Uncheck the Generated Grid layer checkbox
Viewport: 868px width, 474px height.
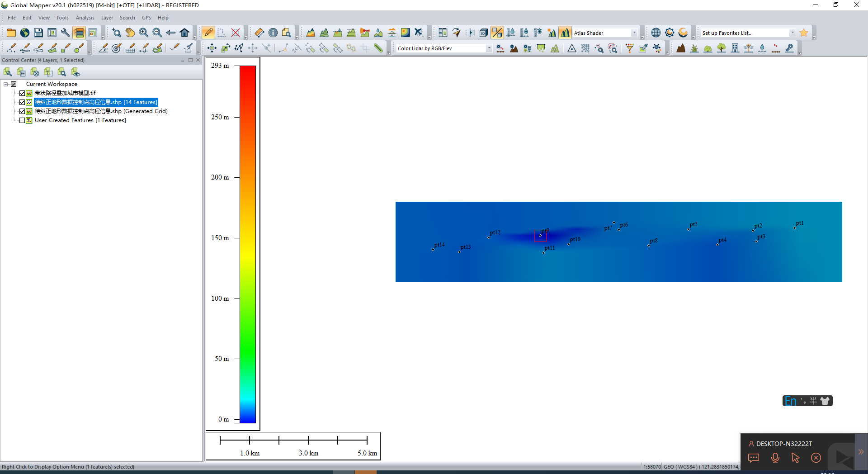pyautogui.click(x=22, y=111)
